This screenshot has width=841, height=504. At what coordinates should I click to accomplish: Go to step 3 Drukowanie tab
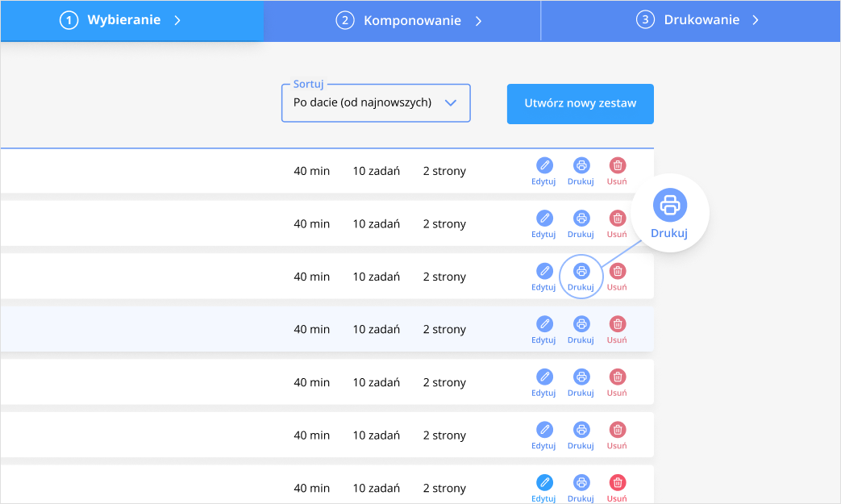(x=691, y=20)
